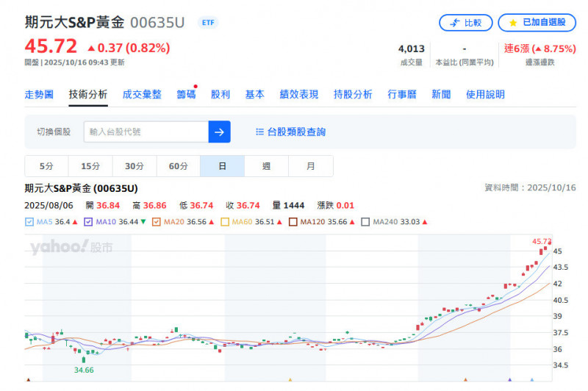Viewport: 588px width, 391px height.
Task: Switch to the 走勢圖 tab
Action: 39,95
